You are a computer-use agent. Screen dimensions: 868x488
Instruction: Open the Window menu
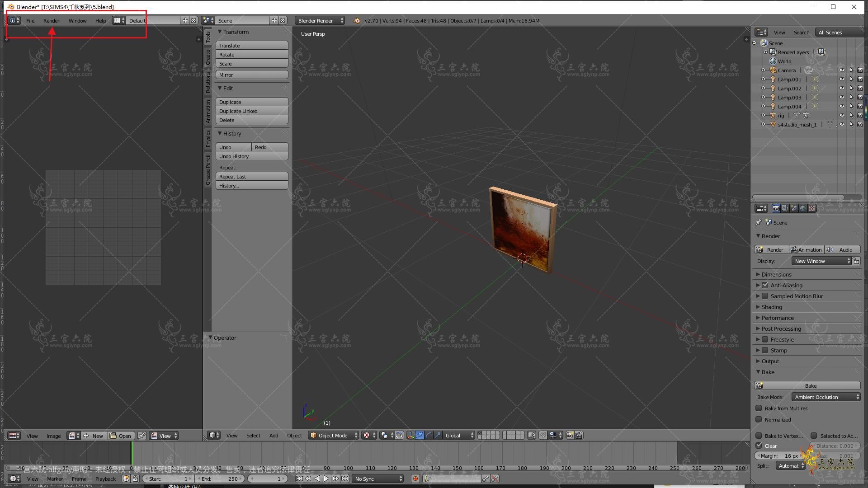pos(77,21)
